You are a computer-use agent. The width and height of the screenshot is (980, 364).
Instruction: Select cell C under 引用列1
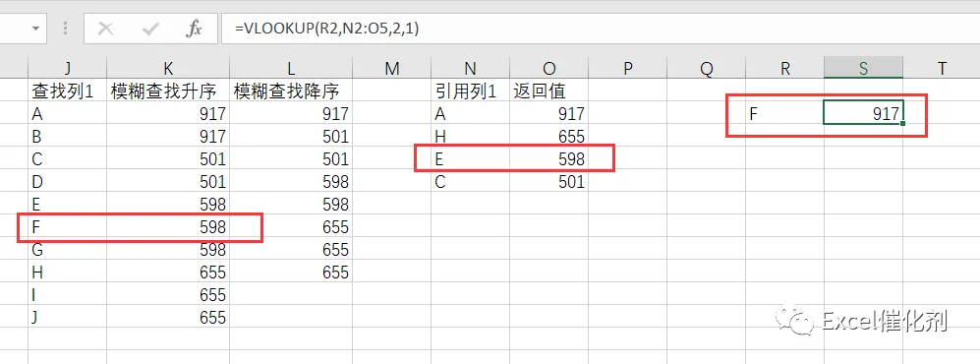tap(471, 181)
